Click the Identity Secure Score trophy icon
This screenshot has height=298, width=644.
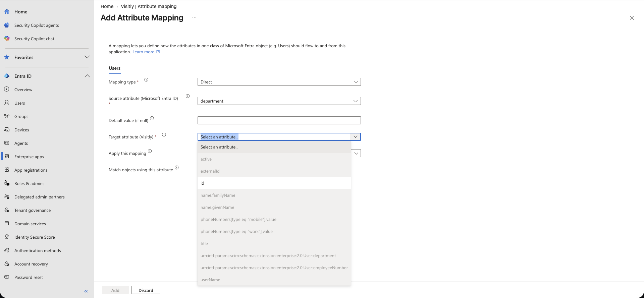click(7, 237)
